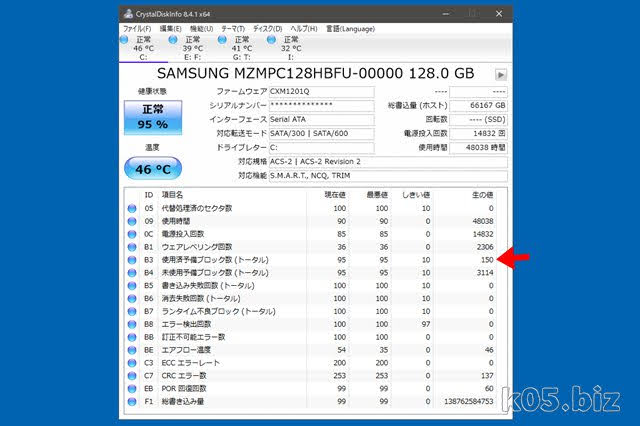
Task: Select the POR 回復回数 row
Action: click(311, 389)
